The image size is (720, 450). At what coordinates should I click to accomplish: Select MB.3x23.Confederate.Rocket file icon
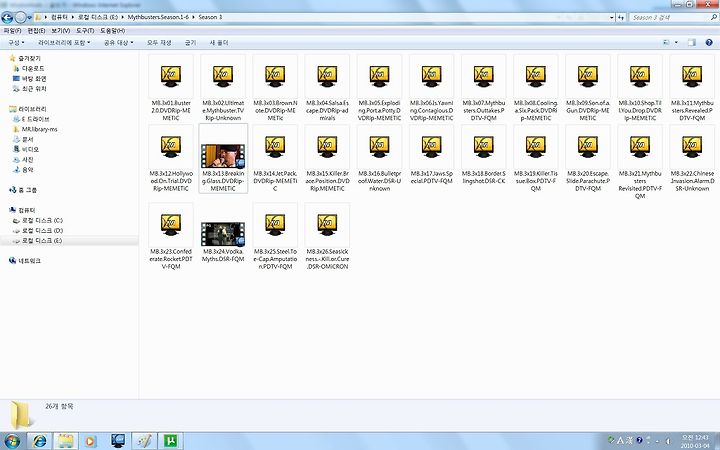pos(171,225)
